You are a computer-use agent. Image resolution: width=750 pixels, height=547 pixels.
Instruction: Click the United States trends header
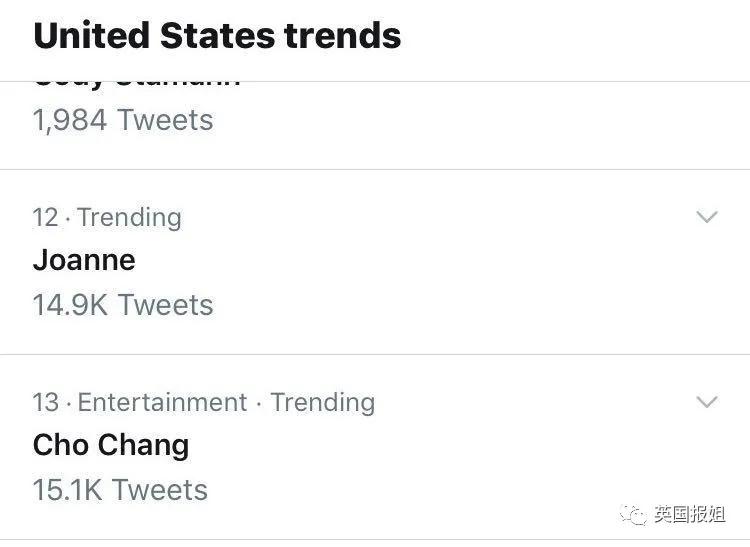(217, 36)
